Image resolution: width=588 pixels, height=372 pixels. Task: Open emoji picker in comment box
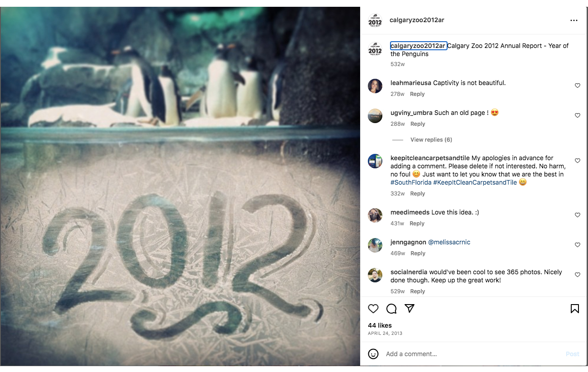coord(373,354)
